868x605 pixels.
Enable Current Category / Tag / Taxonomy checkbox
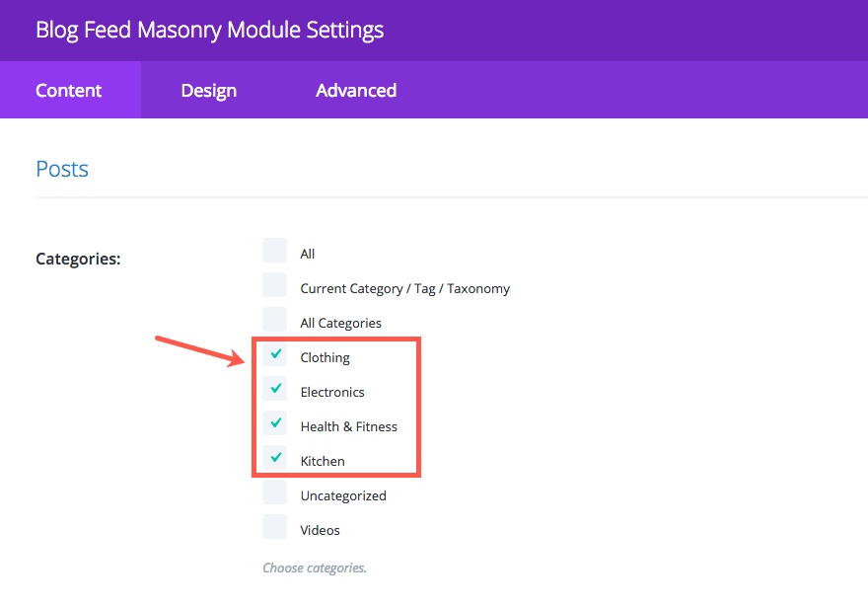tap(275, 285)
